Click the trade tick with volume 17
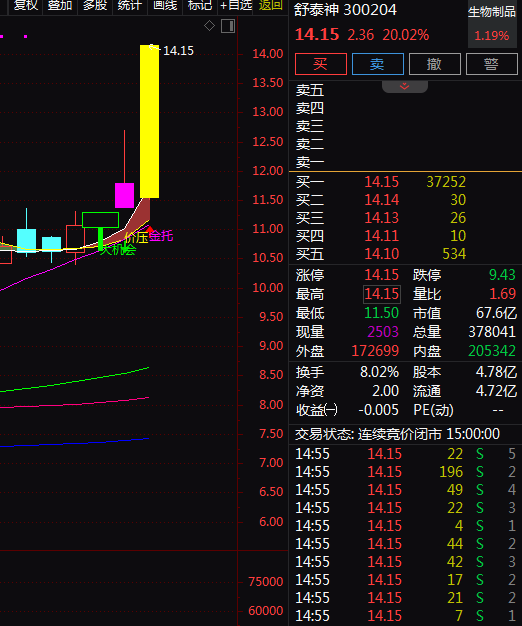Image resolution: width=522 pixels, height=626 pixels. click(405, 580)
